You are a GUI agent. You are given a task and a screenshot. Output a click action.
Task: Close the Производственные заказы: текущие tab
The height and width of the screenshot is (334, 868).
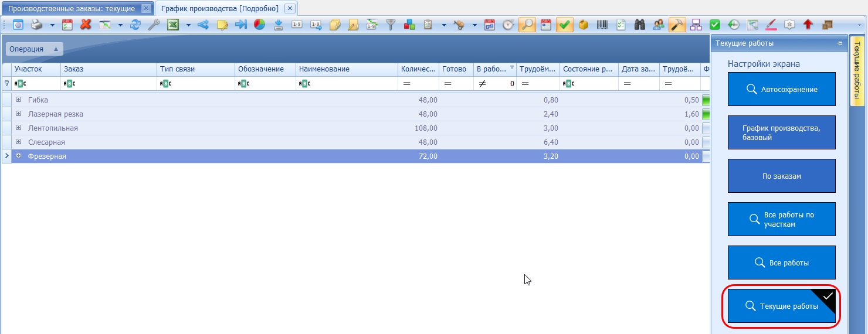point(146,9)
